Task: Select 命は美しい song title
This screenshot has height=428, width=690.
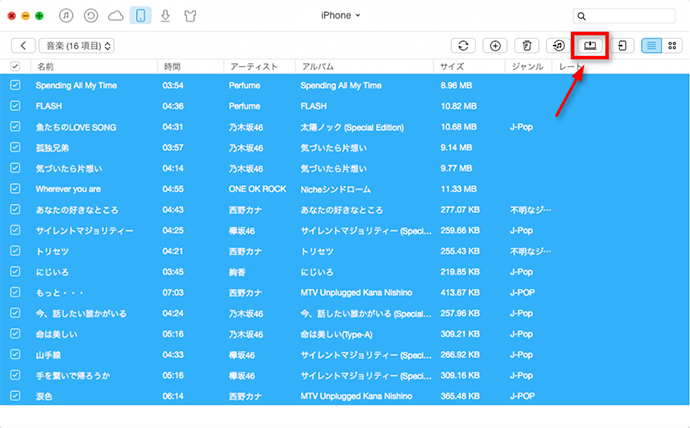Action: tap(56, 334)
